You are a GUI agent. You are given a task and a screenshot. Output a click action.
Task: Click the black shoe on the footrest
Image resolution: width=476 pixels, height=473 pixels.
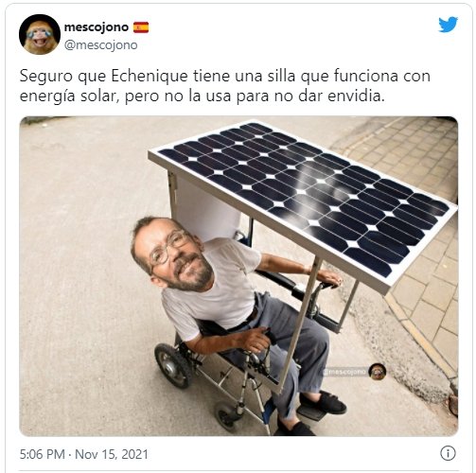point(324,402)
